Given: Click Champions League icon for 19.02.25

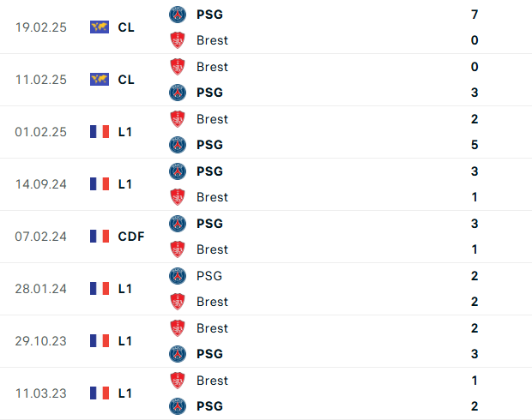Looking at the screenshot, I should [x=100, y=27].
